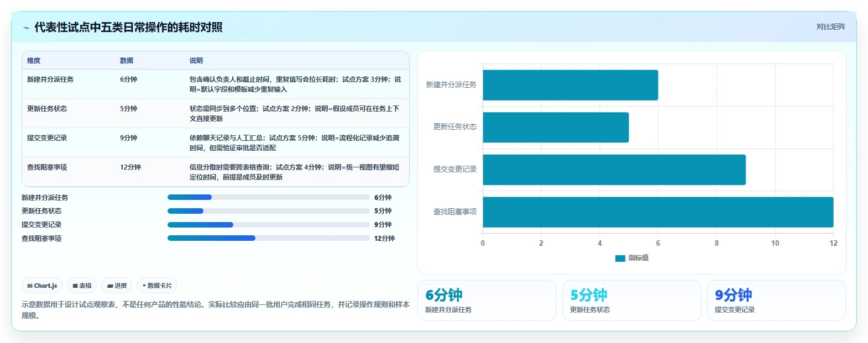Select the 新建并分派任务 table row name

(50, 80)
